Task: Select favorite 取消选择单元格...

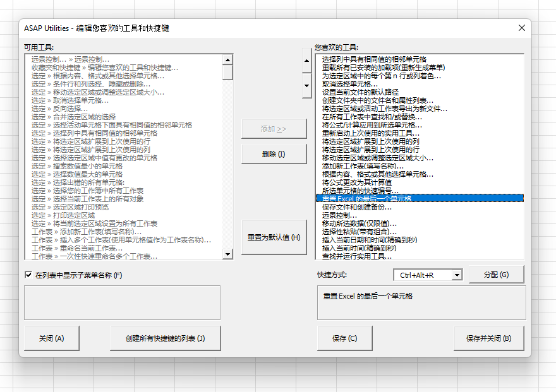Action: pyautogui.click(x=350, y=84)
